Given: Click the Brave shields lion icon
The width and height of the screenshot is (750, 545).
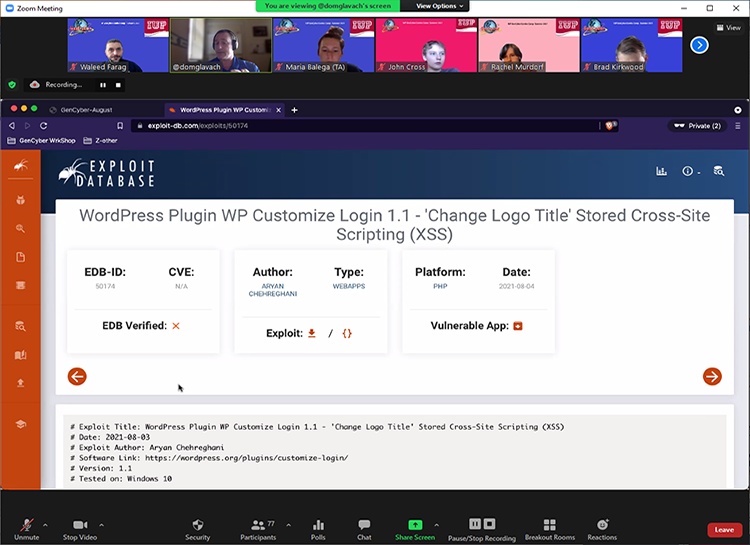Looking at the screenshot, I should 610,125.
